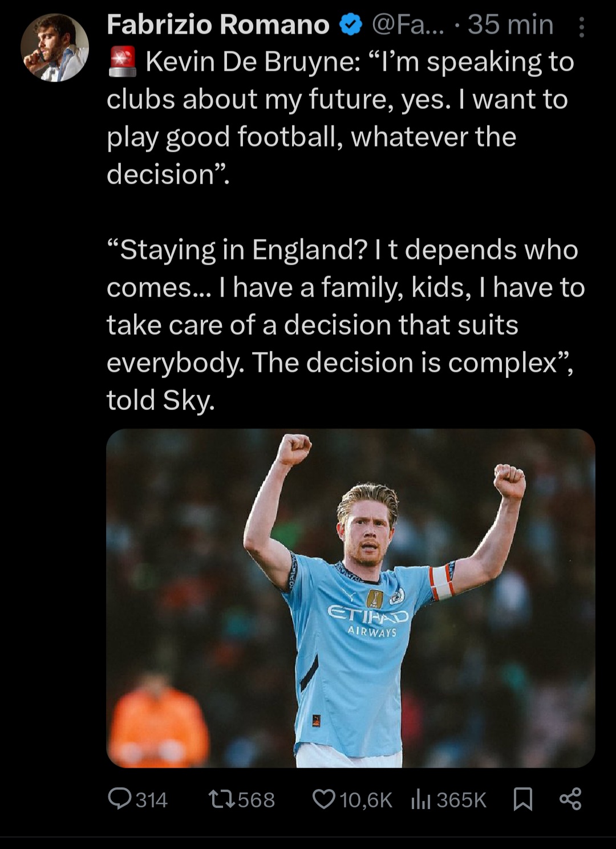616x849 pixels.
Task: Click the "Fabrizio Romano" display name
Action: [218, 25]
